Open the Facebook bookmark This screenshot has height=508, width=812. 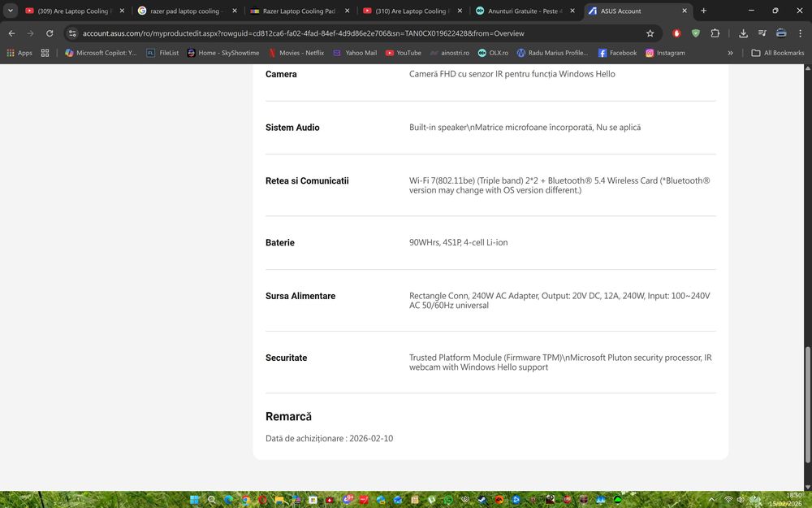617,53
